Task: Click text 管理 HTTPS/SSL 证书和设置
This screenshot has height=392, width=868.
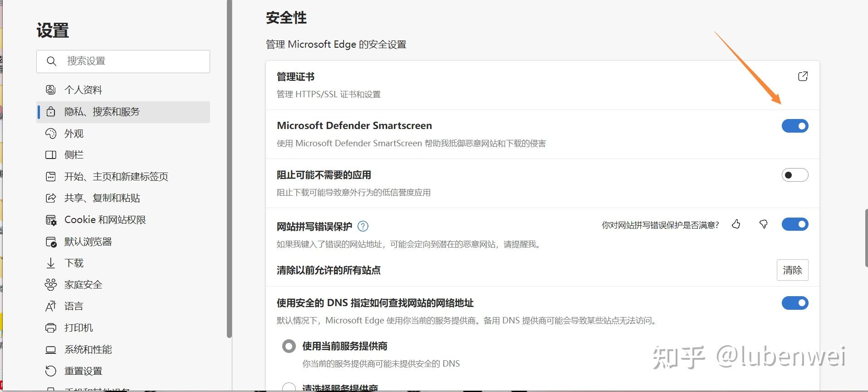Action: tap(329, 94)
